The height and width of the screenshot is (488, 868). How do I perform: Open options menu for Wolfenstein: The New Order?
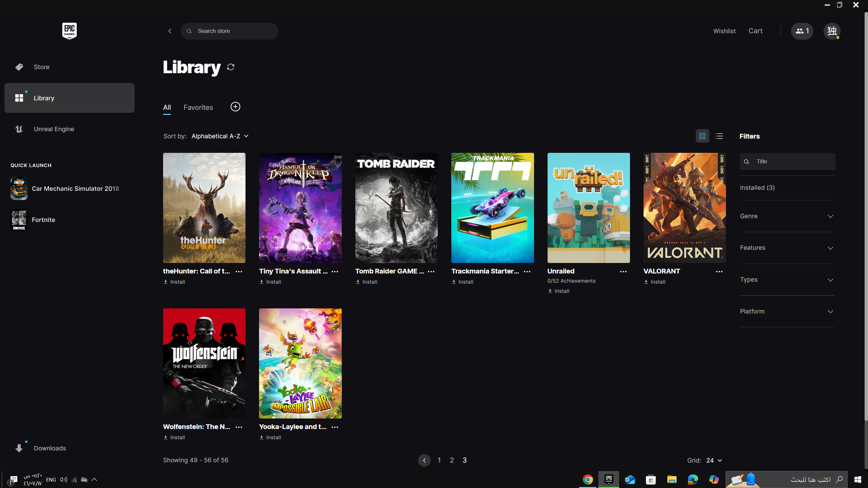tap(239, 427)
